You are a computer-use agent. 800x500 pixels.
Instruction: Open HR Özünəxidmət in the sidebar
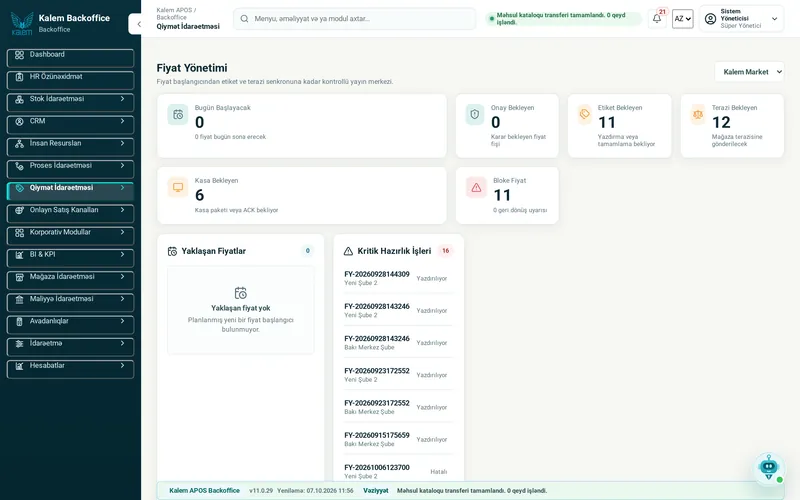[70, 80]
